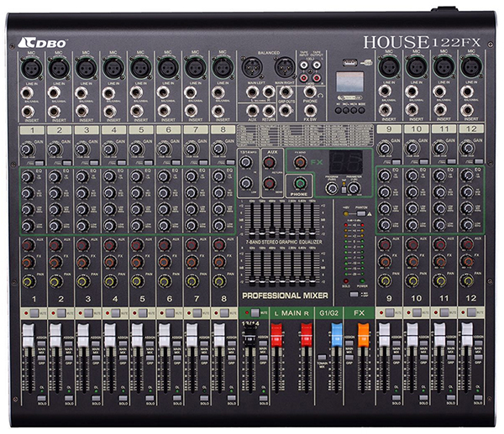This screenshot has width=504, height=434.
Task: Toggle the PHANTOM +48V power switch
Action: [x=361, y=213]
